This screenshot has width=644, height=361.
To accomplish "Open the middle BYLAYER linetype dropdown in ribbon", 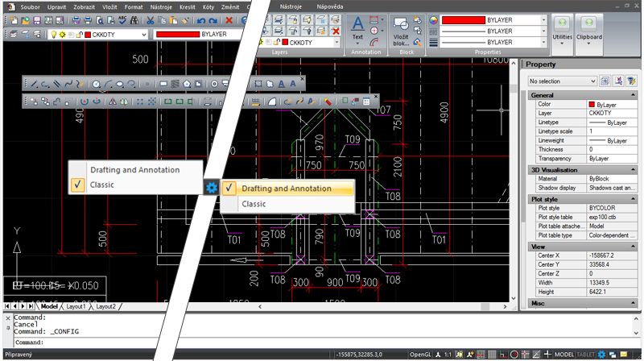I will click(543, 31).
